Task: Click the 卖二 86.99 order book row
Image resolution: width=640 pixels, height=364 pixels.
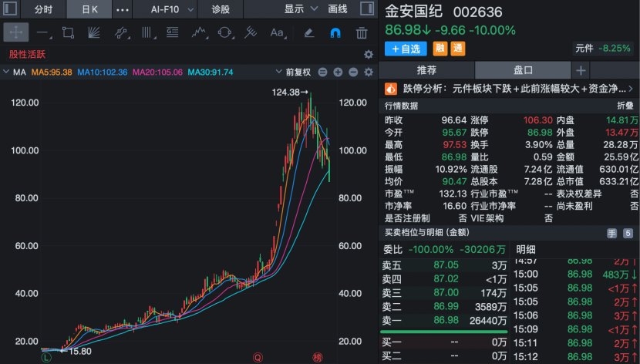Action: click(444, 306)
